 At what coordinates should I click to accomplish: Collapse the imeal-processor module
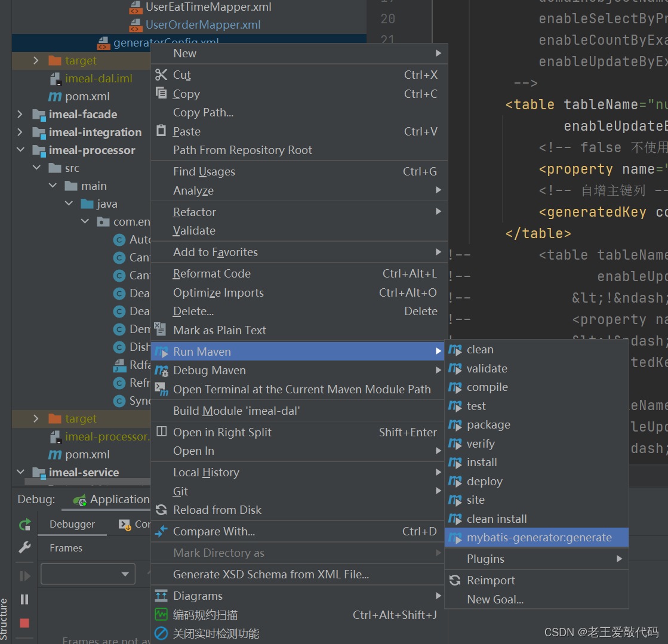20,150
